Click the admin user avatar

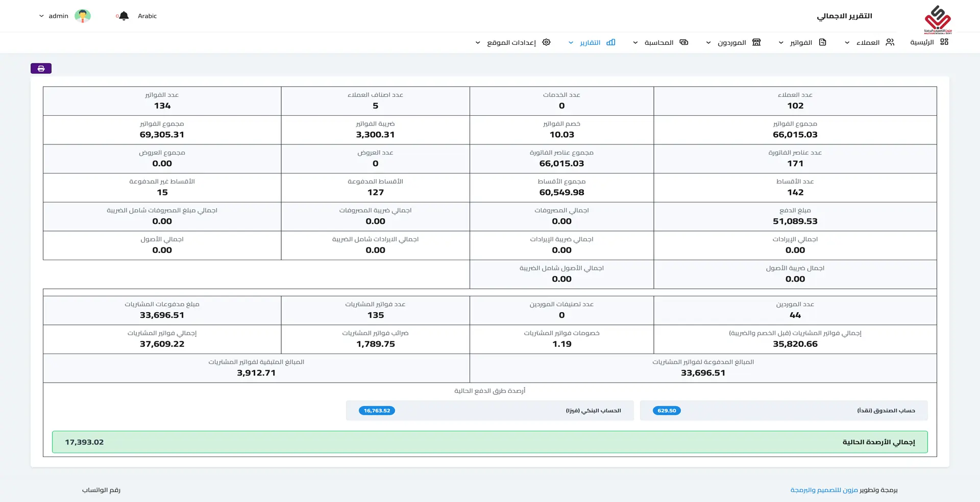(83, 16)
